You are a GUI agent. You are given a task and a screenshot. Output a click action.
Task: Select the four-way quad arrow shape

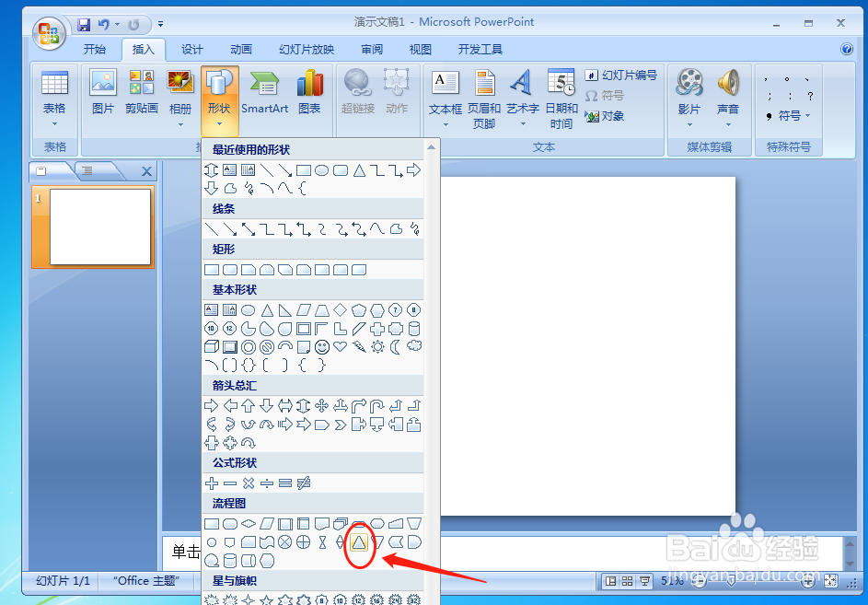pos(321,406)
